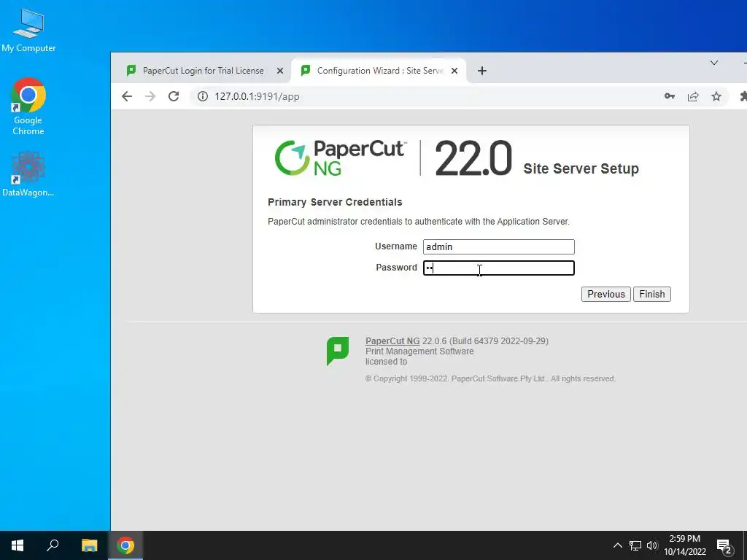Close the Configuration Wizard tab
This screenshot has width=747, height=560.
click(x=454, y=71)
